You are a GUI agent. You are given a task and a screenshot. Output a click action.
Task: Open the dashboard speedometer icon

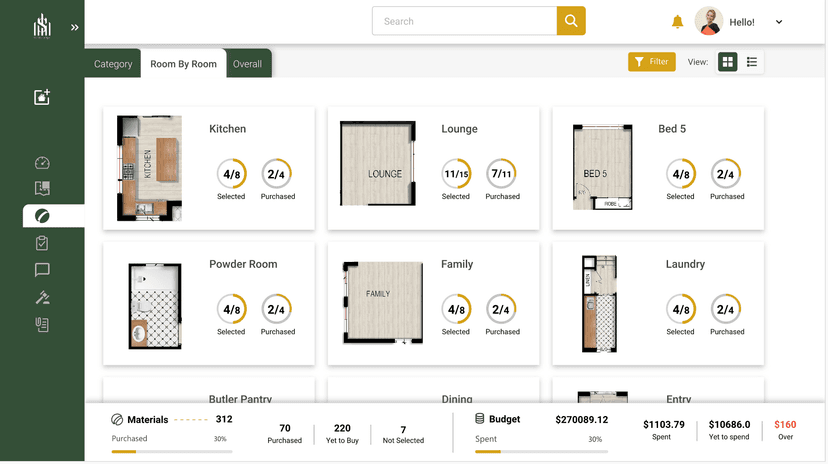point(42,163)
